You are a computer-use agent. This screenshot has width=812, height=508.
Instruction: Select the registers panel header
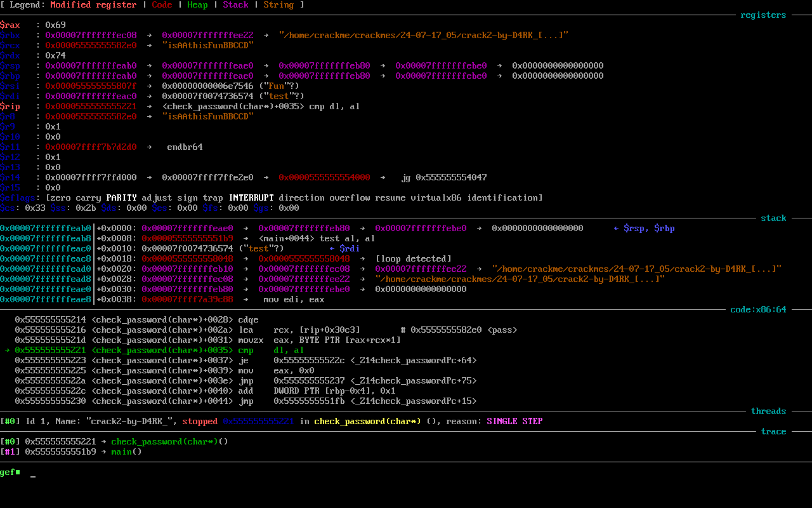pos(763,15)
